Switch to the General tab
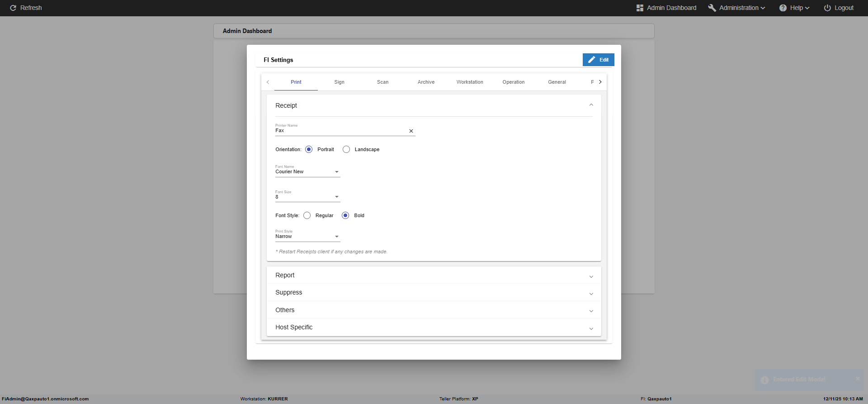This screenshot has width=868, height=404. click(557, 82)
